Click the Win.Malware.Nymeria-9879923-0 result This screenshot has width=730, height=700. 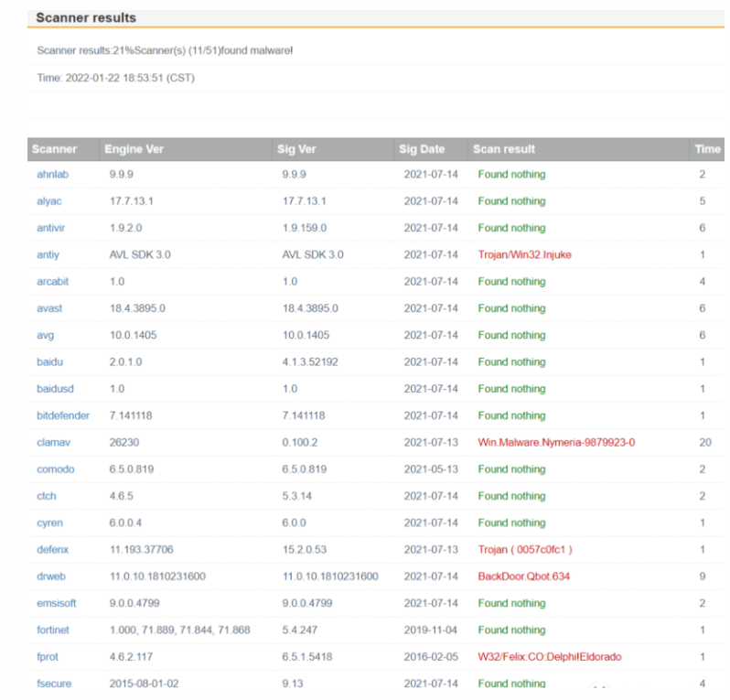(556, 443)
